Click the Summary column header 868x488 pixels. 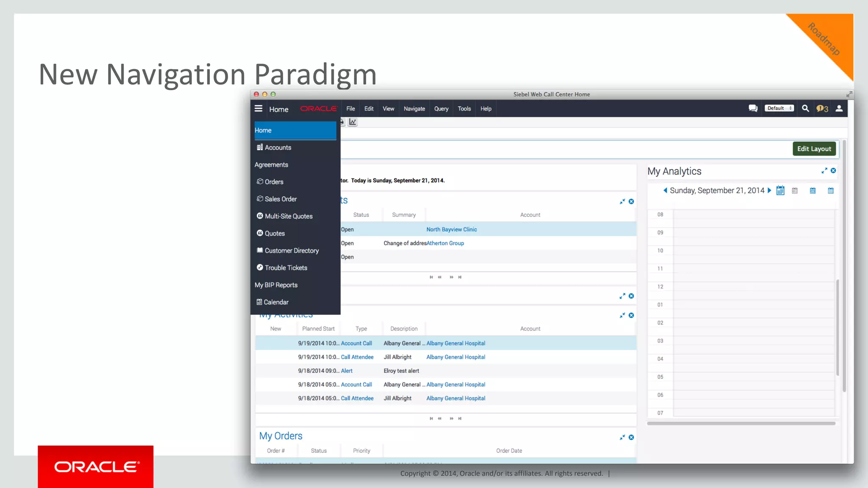coord(404,215)
